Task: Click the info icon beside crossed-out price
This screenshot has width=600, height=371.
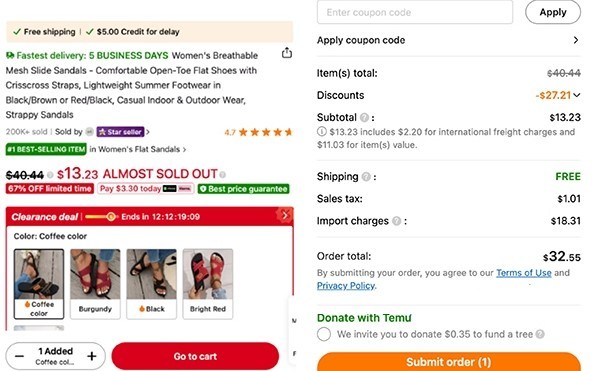Action: click(50, 175)
